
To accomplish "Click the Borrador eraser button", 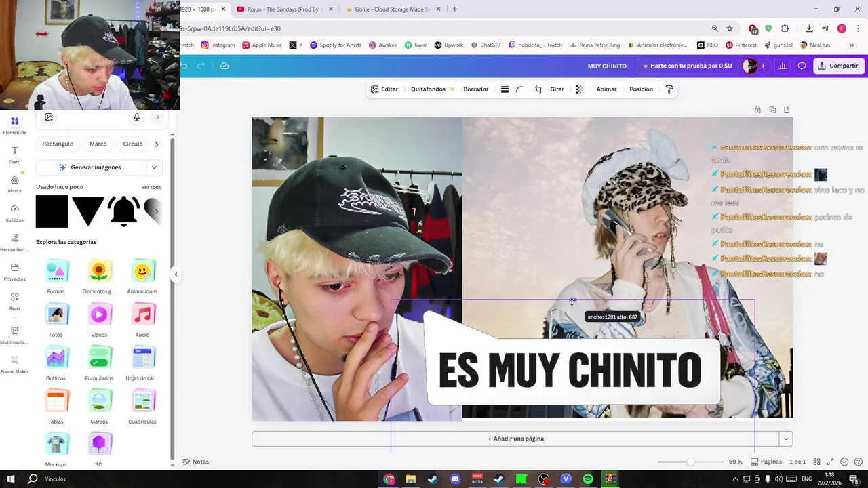I will (475, 89).
